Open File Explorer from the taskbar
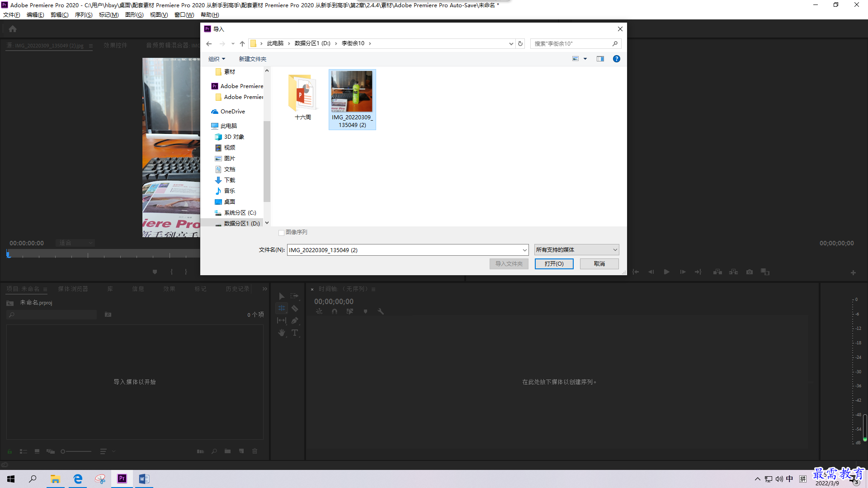 click(x=55, y=479)
